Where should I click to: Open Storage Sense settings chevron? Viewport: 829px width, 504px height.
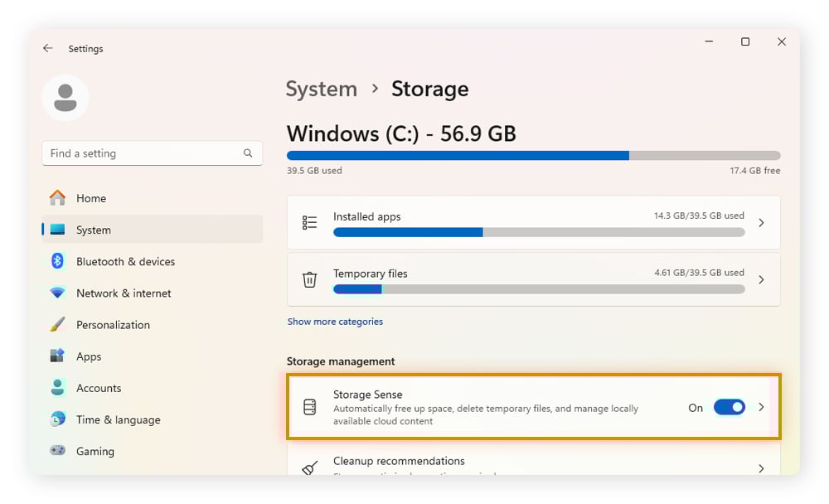coord(761,407)
